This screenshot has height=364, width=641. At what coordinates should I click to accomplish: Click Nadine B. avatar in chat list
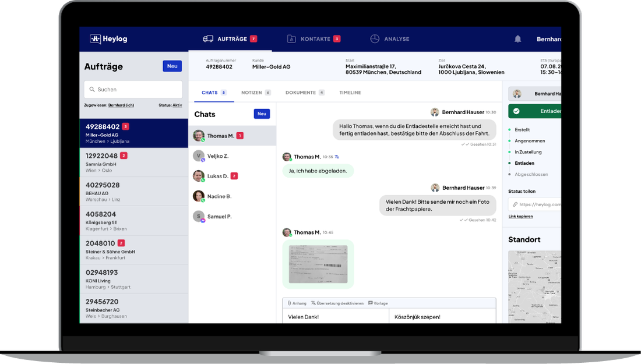[x=199, y=196]
